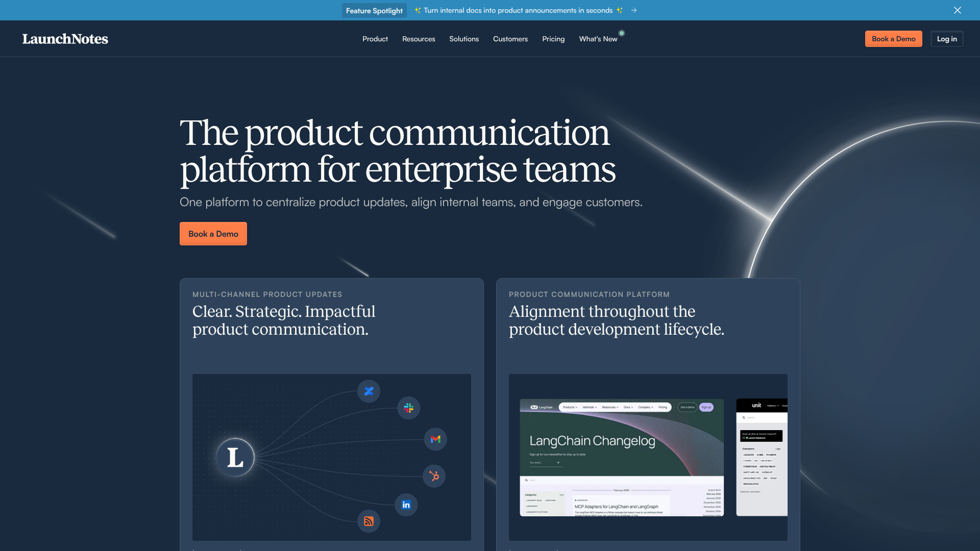Click the Log in button
This screenshot has width=980, height=551.
coord(946,39)
